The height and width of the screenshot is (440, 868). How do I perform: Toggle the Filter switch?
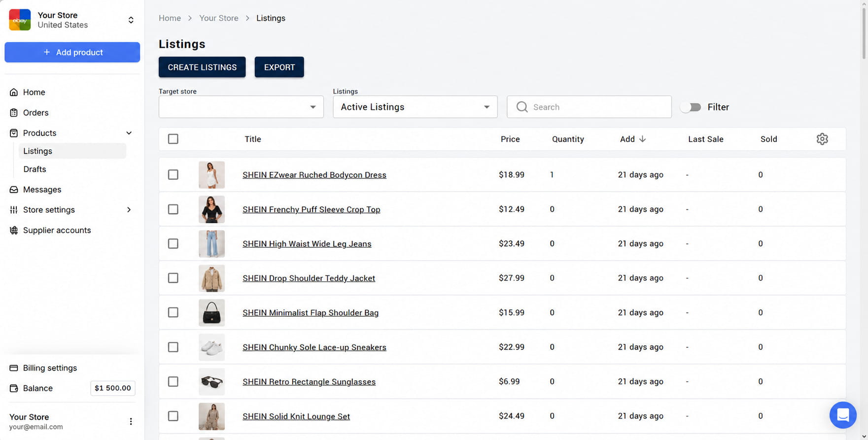click(691, 107)
